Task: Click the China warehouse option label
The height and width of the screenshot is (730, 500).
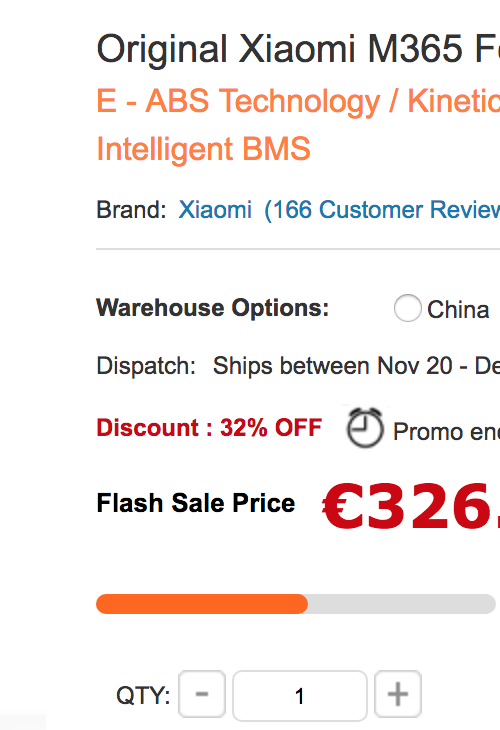Action: click(x=458, y=310)
